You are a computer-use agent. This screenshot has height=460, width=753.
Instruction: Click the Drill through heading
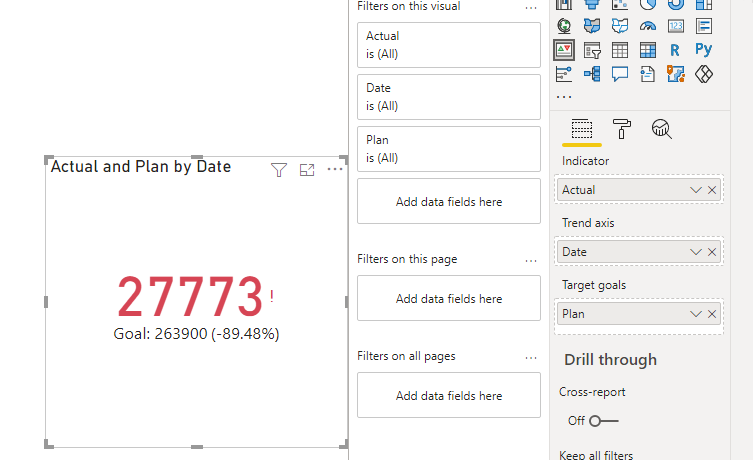point(610,360)
